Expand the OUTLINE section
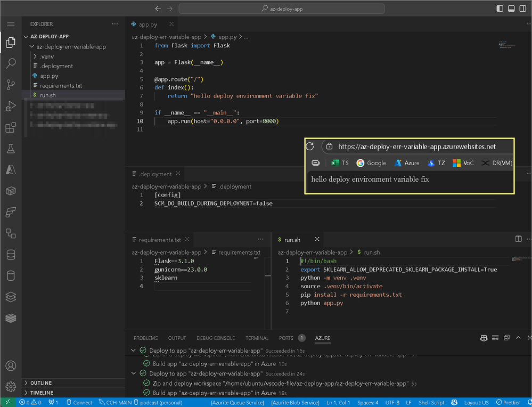Screen dimensions: 532x407 point(41,383)
